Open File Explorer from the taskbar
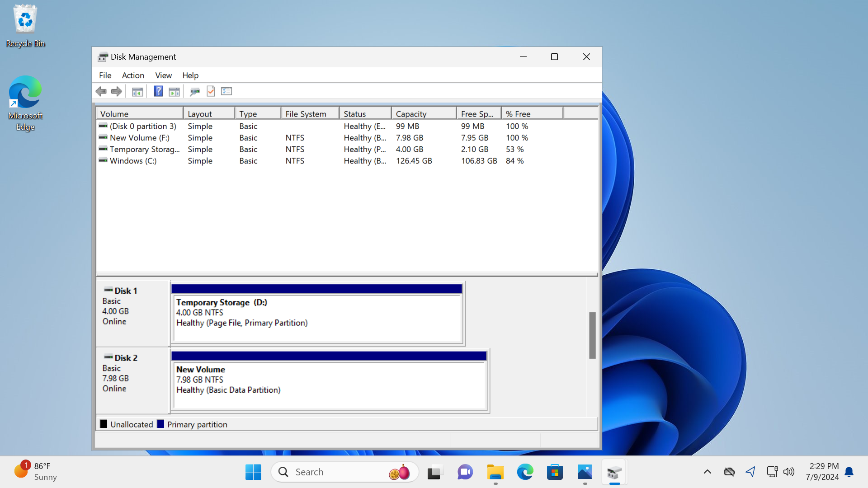This screenshot has height=488, width=868. coord(495,472)
